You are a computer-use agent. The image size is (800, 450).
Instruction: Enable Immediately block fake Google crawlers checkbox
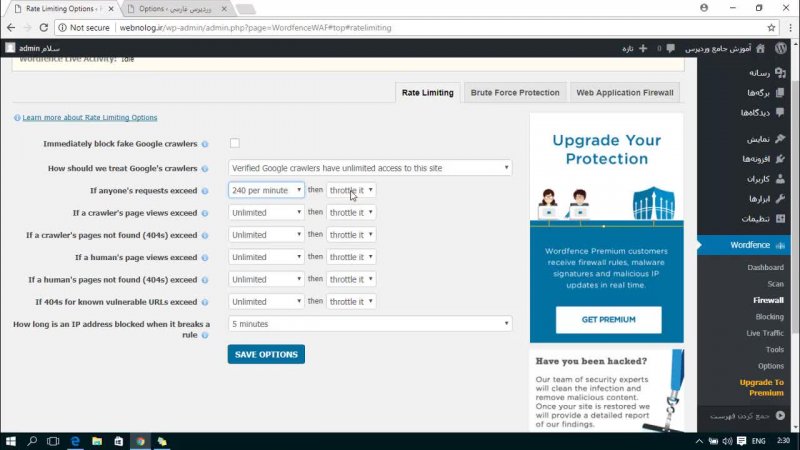(x=235, y=143)
